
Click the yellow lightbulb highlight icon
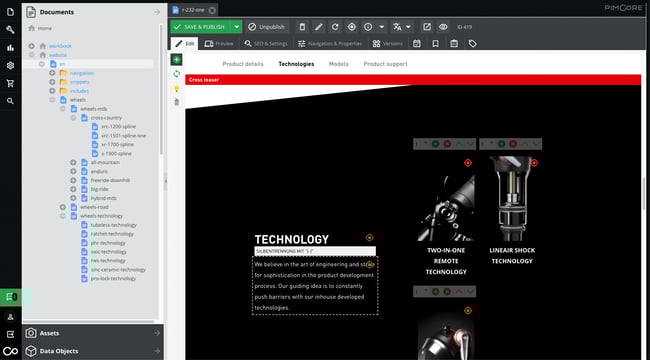pyautogui.click(x=177, y=88)
